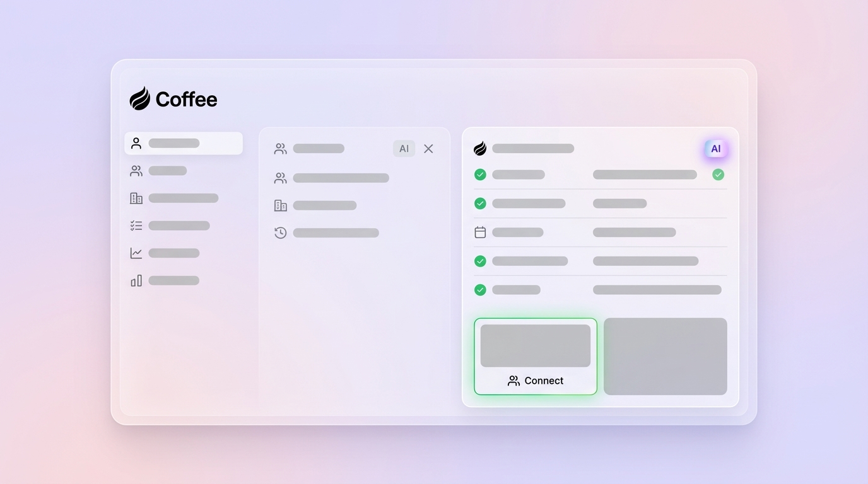The width and height of the screenshot is (868, 484).
Task: Select the highlighted sidebar item at top
Action: pyautogui.click(x=184, y=143)
